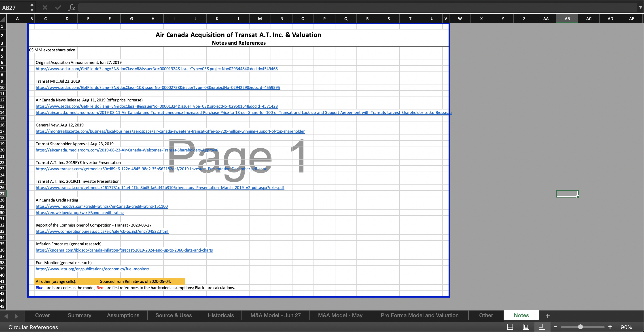Expand the formula bar with the arrow
The image size is (644, 332).
(x=640, y=8)
